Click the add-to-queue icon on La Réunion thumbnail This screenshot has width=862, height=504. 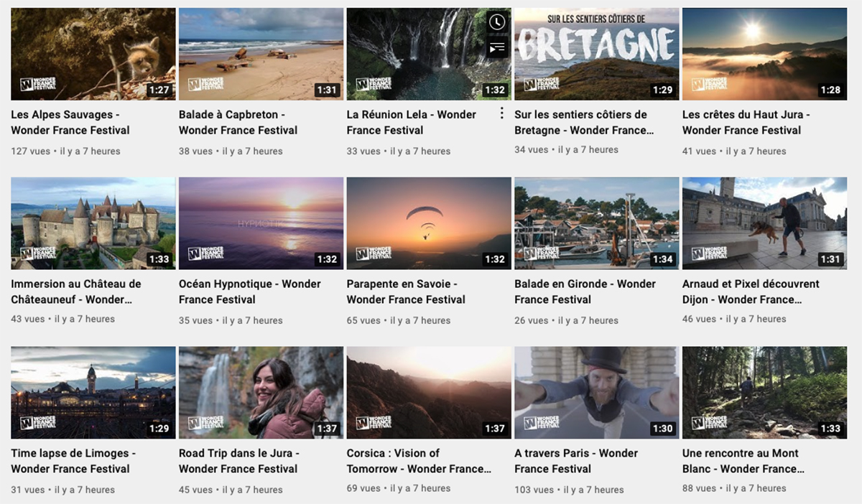tap(497, 48)
